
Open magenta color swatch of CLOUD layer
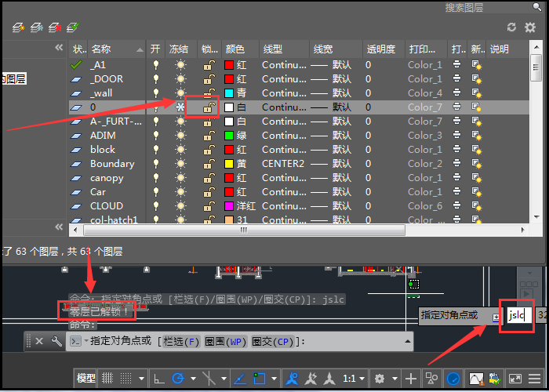(229, 205)
